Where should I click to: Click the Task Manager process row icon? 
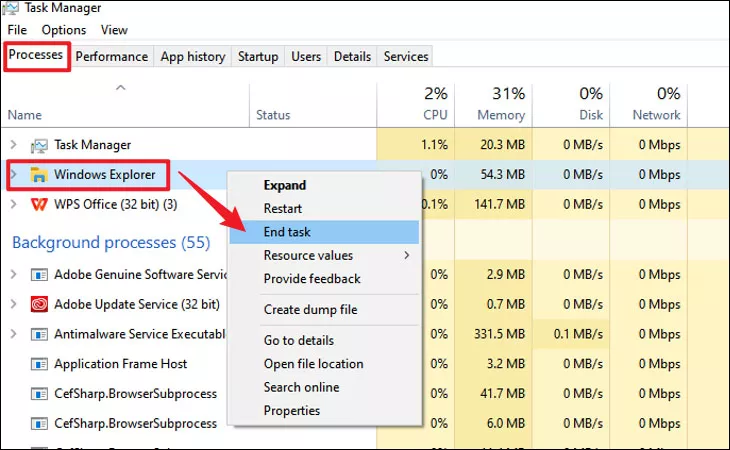39,146
